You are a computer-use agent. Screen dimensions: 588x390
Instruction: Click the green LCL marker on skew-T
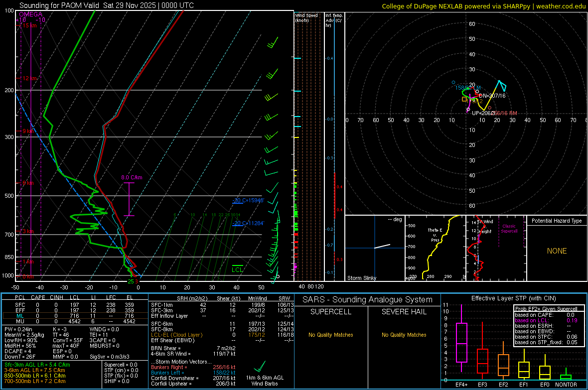coord(237,269)
